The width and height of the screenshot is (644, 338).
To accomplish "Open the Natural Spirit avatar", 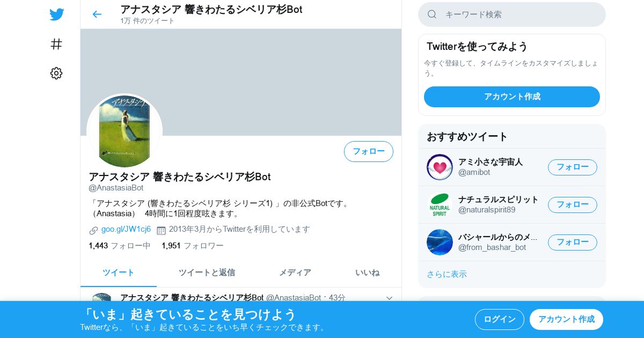I will [440, 204].
